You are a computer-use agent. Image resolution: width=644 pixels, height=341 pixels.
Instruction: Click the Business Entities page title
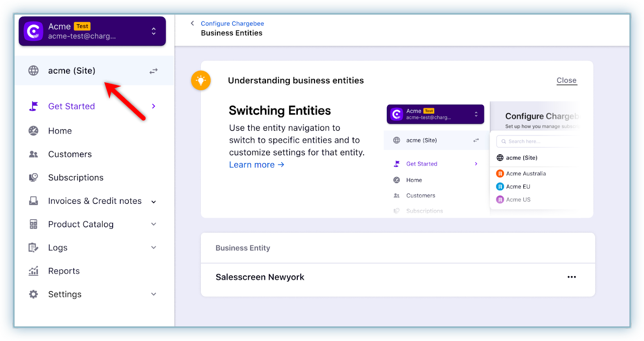231,33
